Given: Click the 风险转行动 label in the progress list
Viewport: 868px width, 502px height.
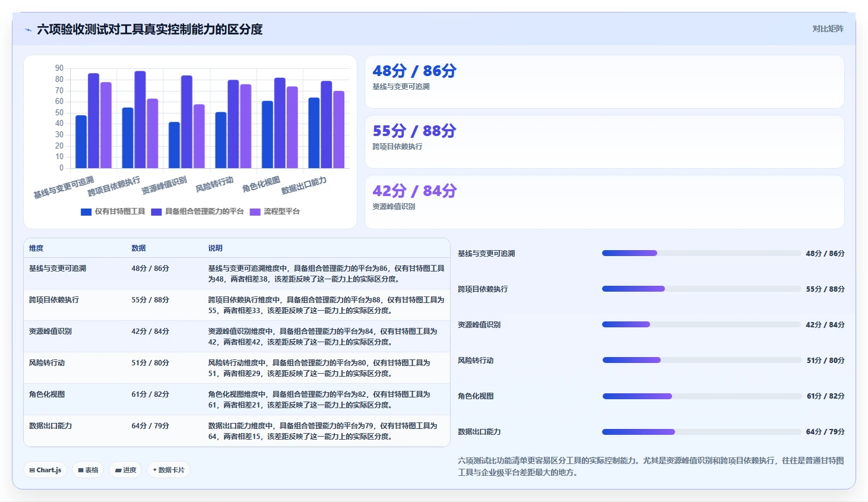Looking at the screenshot, I should coord(476,361).
